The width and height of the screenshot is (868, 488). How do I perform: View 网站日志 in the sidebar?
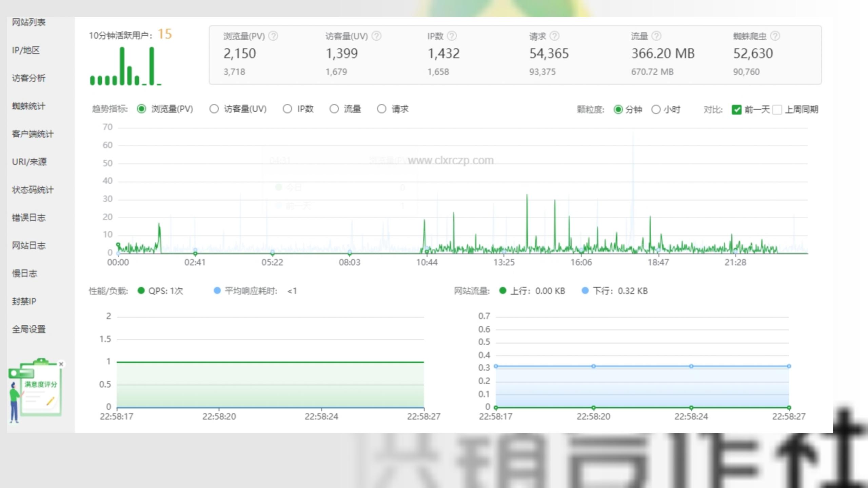click(x=29, y=245)
